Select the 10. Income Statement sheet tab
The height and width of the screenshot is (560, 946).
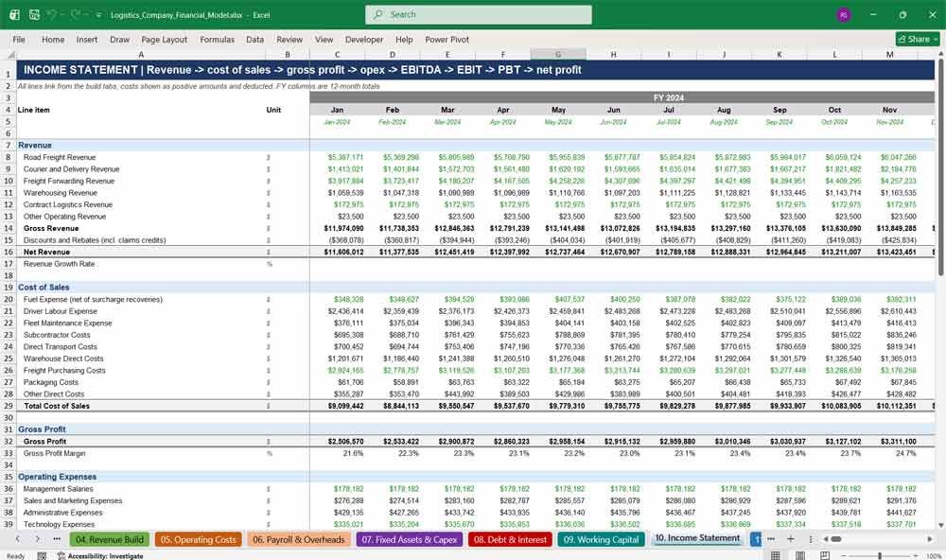[697, 538]
